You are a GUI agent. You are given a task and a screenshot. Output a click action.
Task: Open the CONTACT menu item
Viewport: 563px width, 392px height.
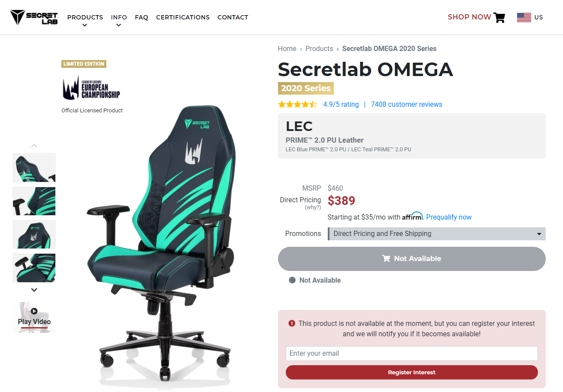click(233, 17)
